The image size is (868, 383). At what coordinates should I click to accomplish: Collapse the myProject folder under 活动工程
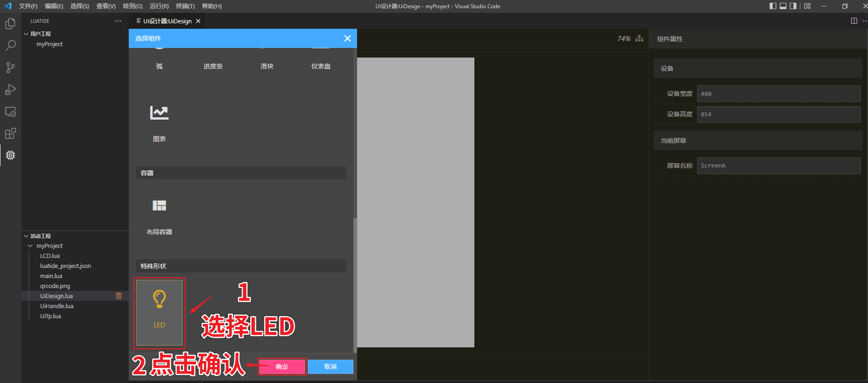coord(30,246)
